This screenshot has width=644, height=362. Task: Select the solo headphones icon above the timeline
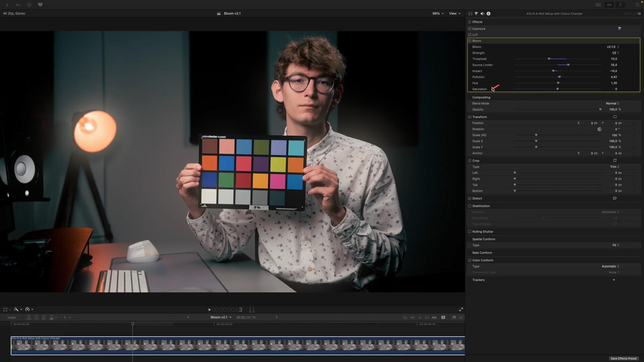427,317
